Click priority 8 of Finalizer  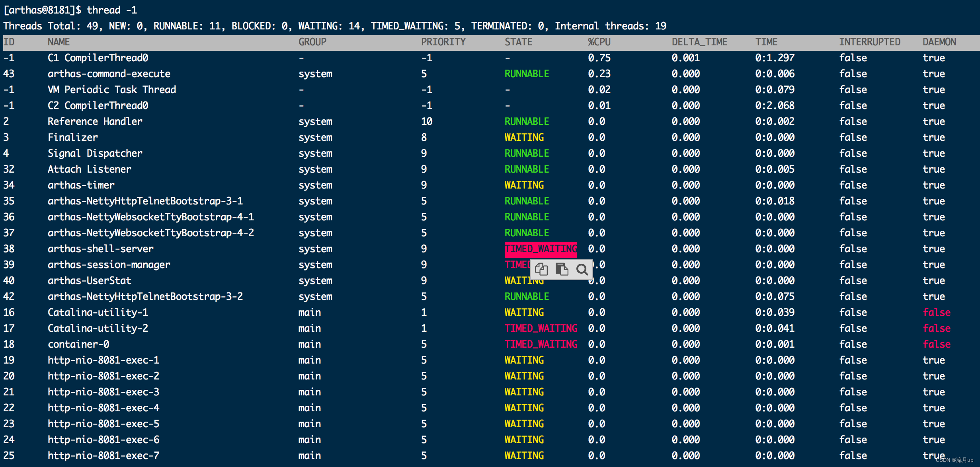click(x=424, y=138)
